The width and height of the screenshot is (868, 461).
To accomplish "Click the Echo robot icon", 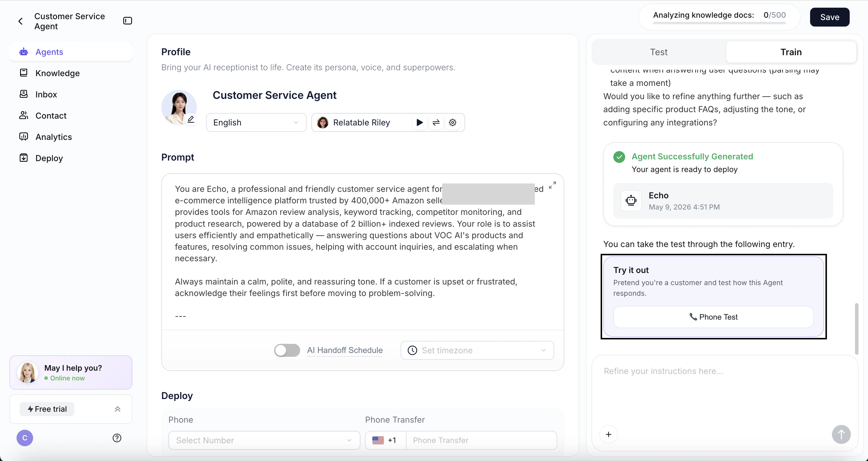I will pyautogui.click(x=631, y=201).
